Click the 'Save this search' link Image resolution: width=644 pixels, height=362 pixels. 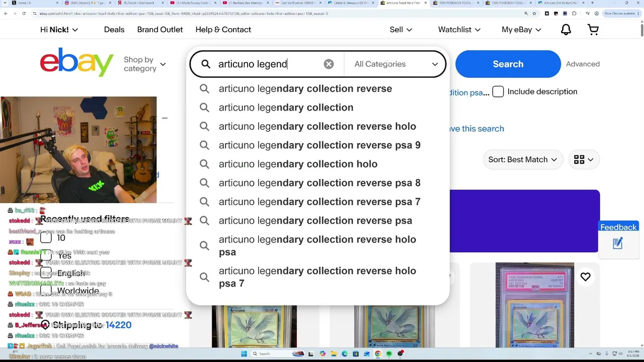pos(476,129)
